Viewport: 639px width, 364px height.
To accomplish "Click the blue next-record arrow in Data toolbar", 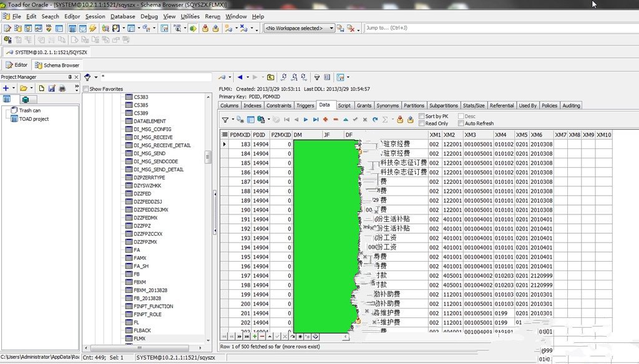I will click(306, 120).
